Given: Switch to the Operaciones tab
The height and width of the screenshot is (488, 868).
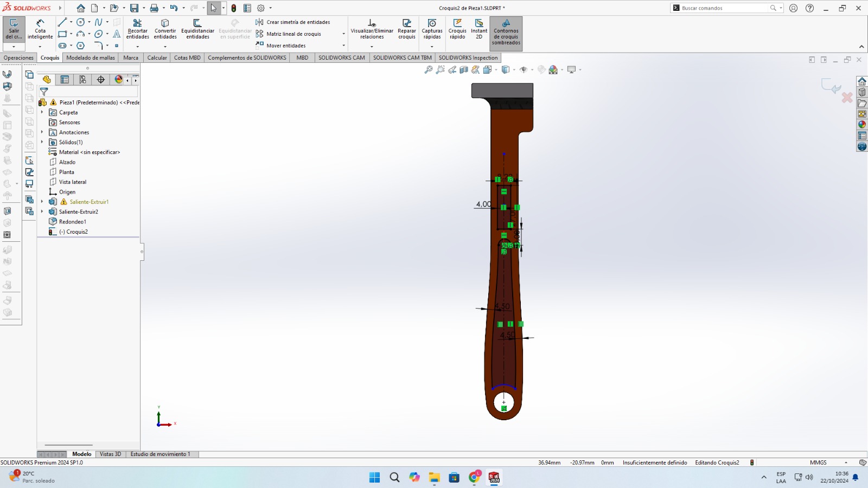Looking at the screenshot, I should point(18,58).
